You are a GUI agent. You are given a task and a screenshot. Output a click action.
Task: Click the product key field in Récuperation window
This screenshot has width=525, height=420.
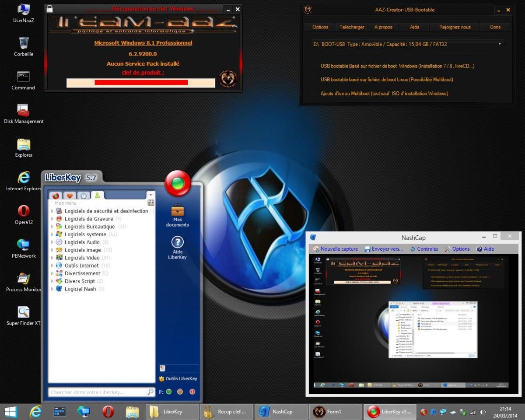coord(141,83)
